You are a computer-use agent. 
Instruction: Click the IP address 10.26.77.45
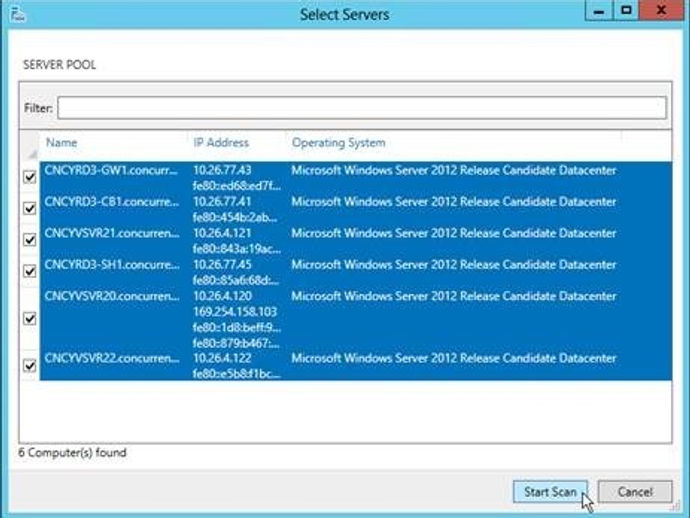222,265
